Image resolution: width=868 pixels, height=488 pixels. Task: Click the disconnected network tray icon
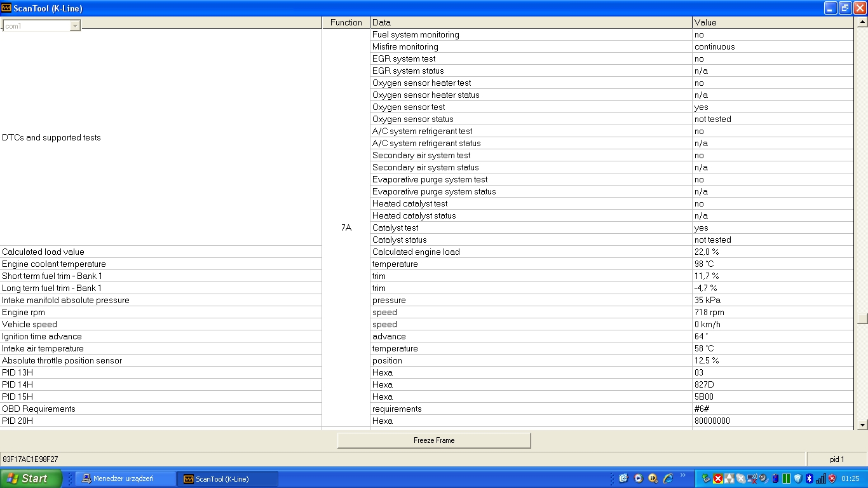[x=752, y=478]
